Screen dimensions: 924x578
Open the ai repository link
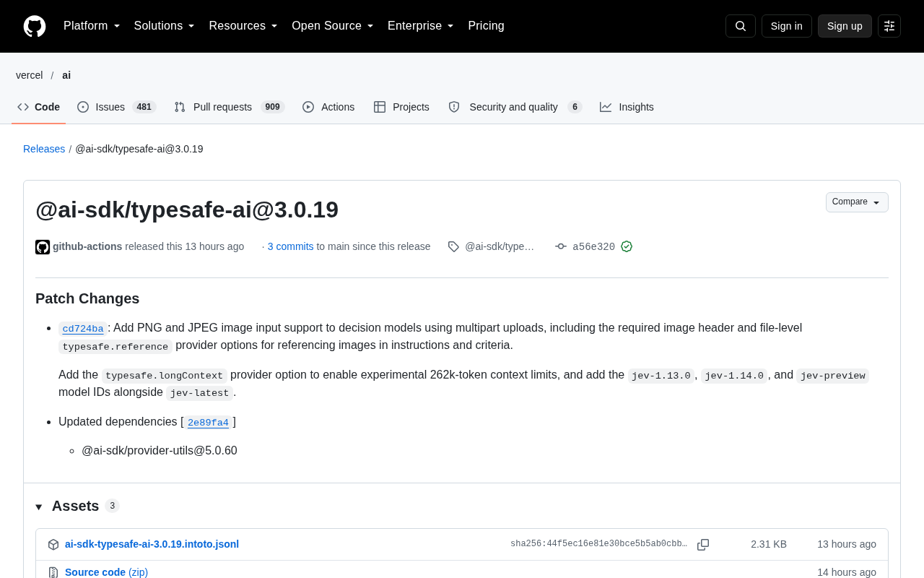[x=66, y=75]
